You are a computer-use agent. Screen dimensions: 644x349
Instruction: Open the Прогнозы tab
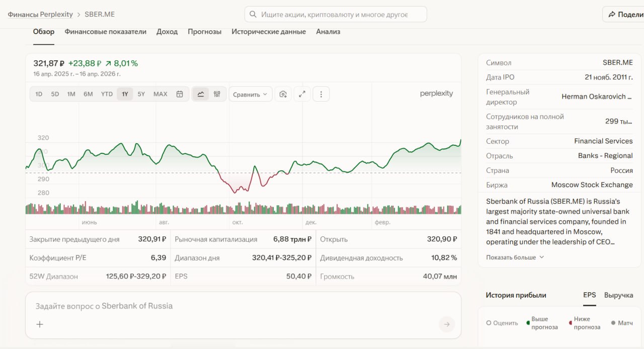click(205, 32)
